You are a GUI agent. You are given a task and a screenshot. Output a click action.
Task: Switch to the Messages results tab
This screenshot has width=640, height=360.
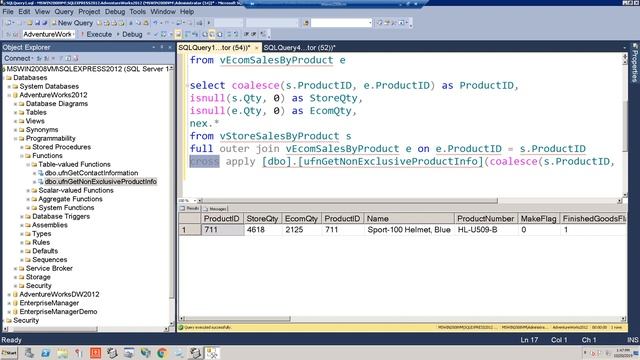[215, 209]
